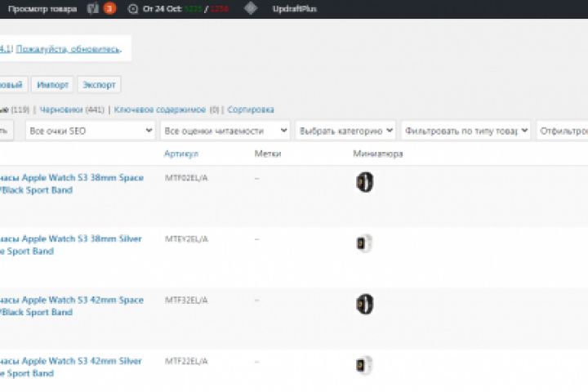Click the Экспорт button
This screenshot has width=588, height=392.
click(99, 84)
